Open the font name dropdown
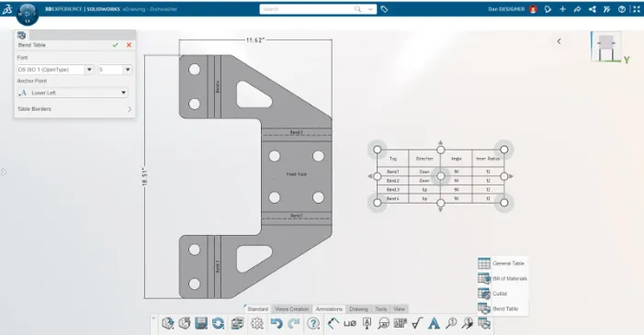The height and width of the screenshot is (335, 644). pos(89,70)
